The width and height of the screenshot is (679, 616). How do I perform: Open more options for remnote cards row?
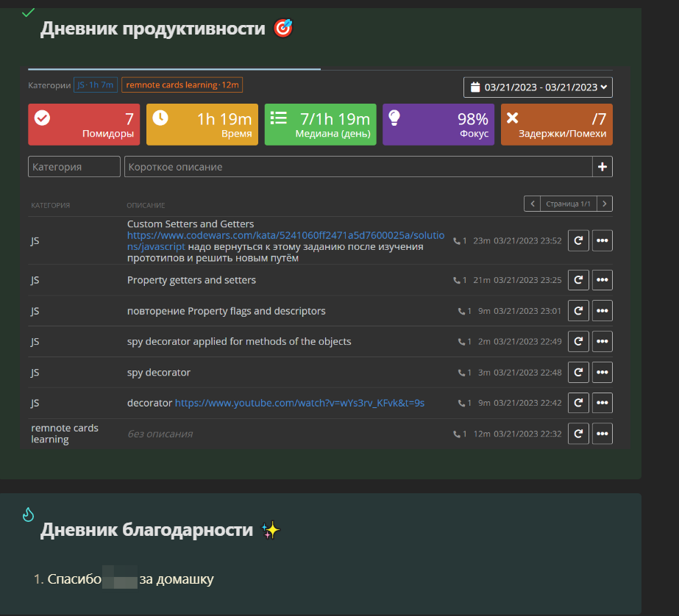[x=602, y=434]
